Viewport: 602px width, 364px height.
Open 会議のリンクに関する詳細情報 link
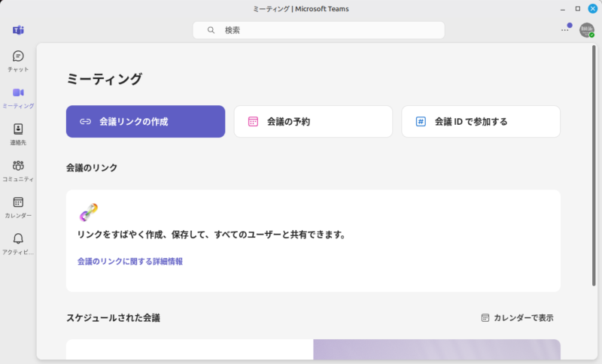(130, 262)
